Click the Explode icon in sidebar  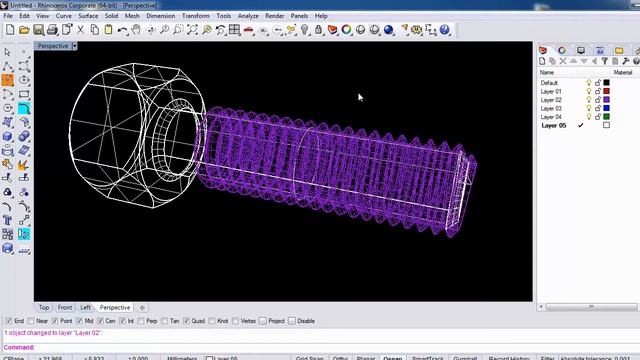point(23,165)
